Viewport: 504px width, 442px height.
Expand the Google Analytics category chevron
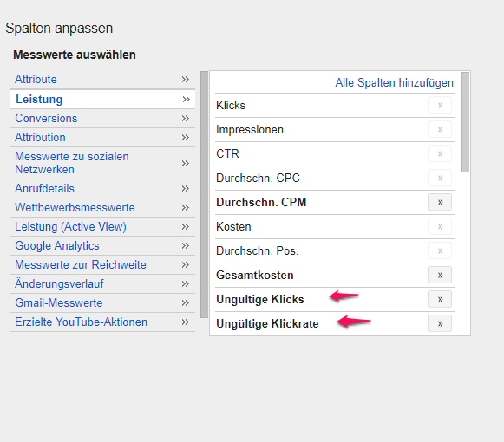(x=185, y=246)
